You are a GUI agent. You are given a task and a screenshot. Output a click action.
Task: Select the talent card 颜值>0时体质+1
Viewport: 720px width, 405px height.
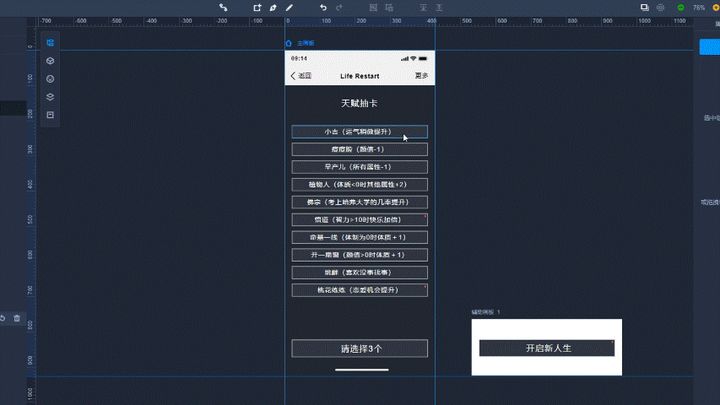(x=360, y=255)
